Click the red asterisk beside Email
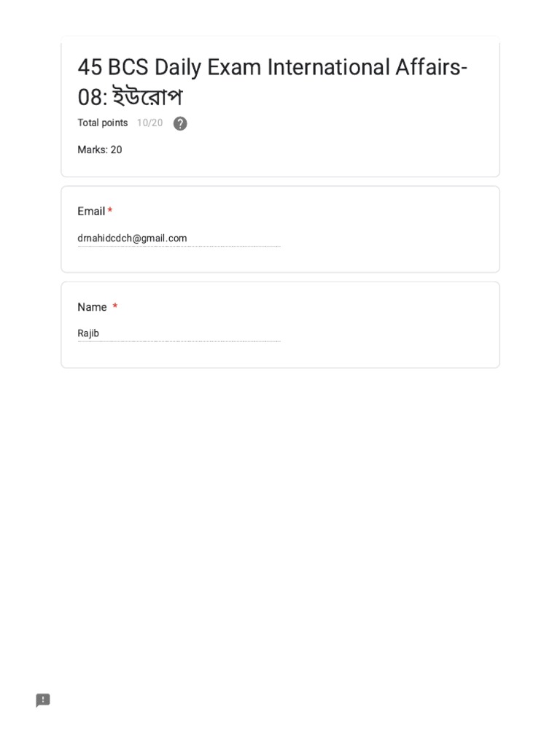This screenshot has height=747, width=560. pos(110,209)
